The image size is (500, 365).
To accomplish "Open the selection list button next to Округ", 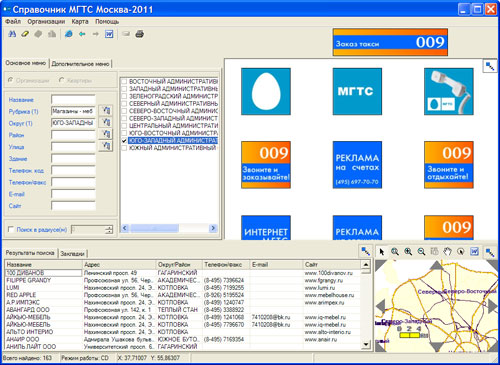I will pyautogui.click(x=105, y=122).
